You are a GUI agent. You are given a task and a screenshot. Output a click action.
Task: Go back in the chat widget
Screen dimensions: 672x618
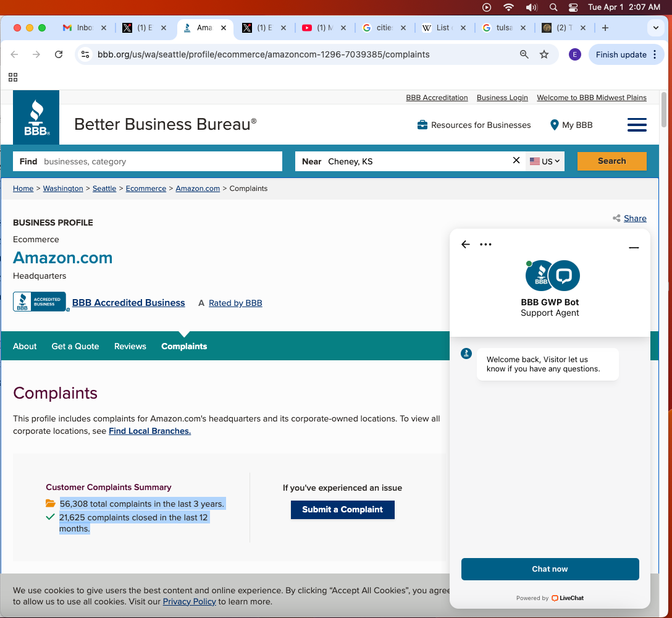click(466, 245)
